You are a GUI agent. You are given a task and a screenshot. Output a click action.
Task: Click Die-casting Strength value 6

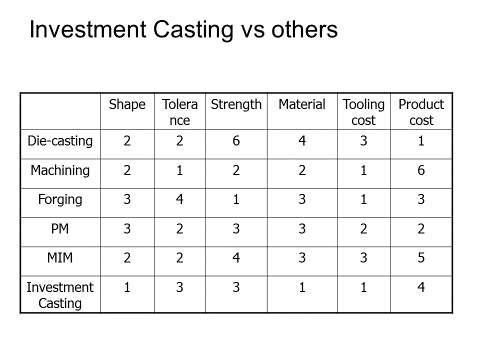(236, 141)
